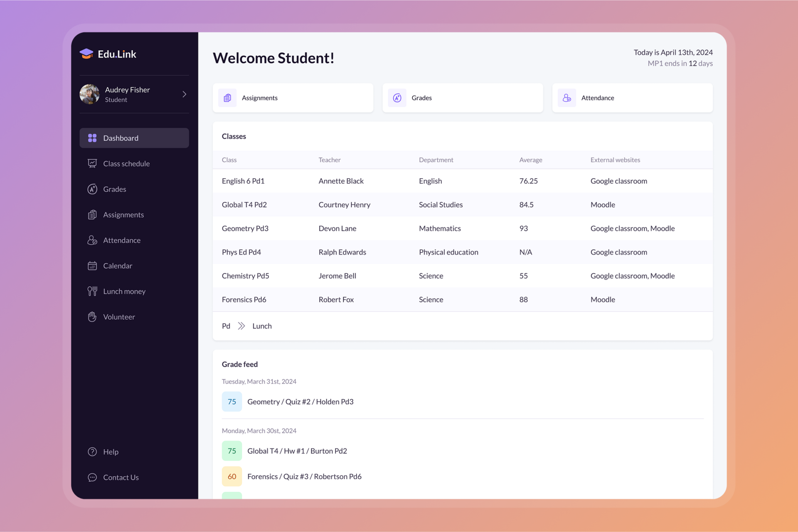Click the Grades card icon at top
The image size is (798, 532).
click(397, 98)
